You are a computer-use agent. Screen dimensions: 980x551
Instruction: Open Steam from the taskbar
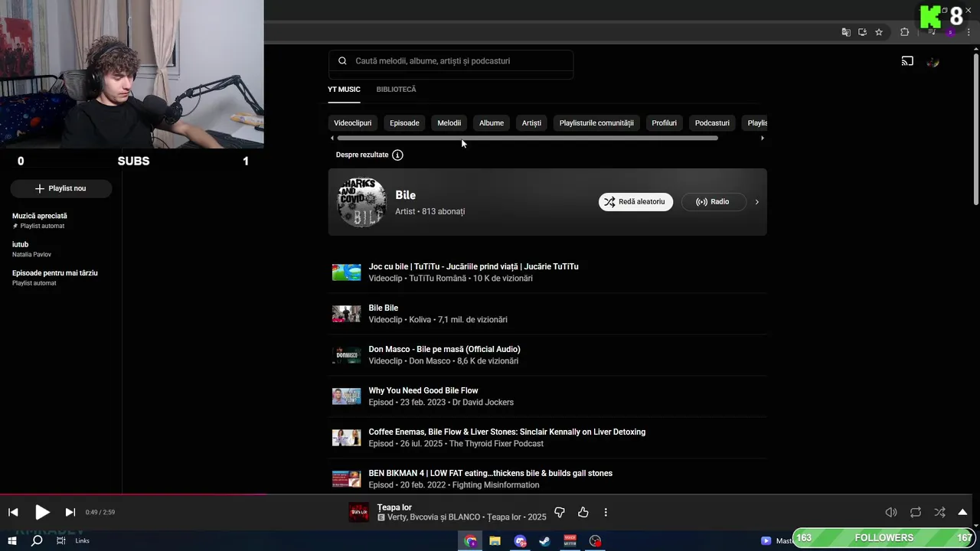[x=544, y=541]
